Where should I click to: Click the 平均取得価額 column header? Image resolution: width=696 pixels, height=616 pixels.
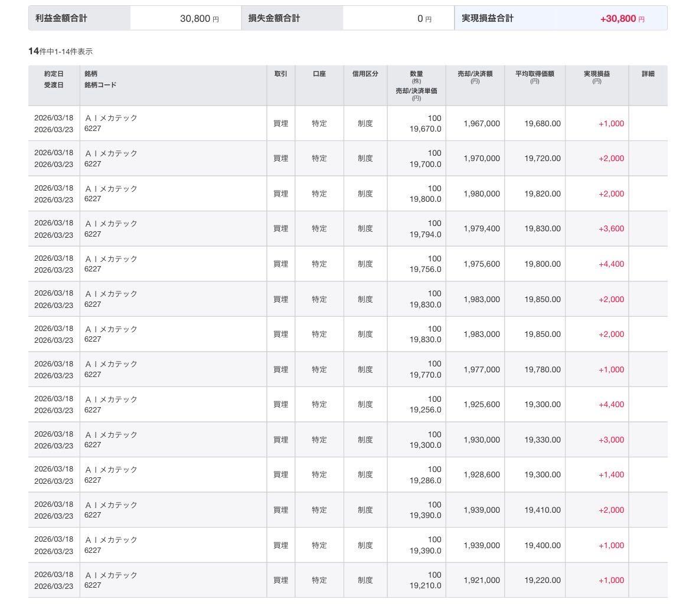[x=534, y=74]
